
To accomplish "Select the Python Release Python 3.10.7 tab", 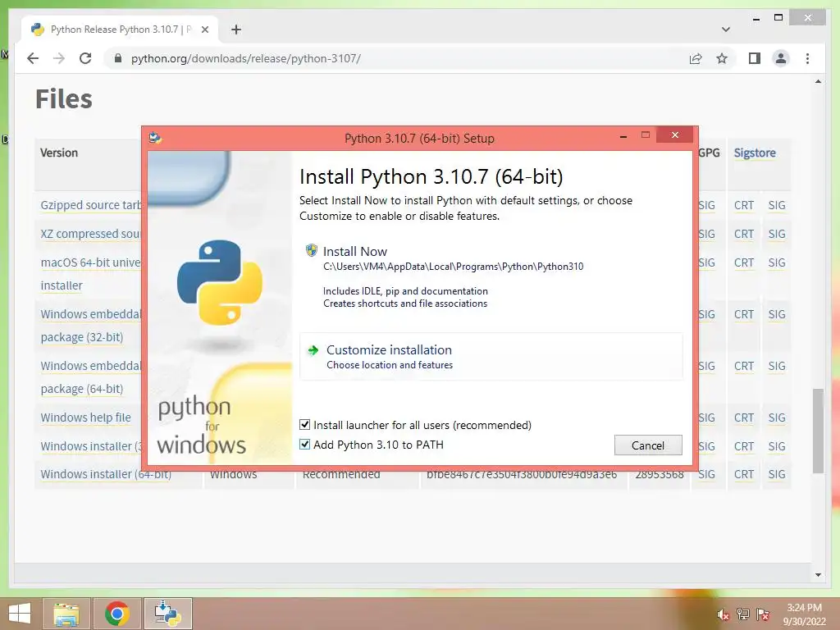I will coord(120,30).
